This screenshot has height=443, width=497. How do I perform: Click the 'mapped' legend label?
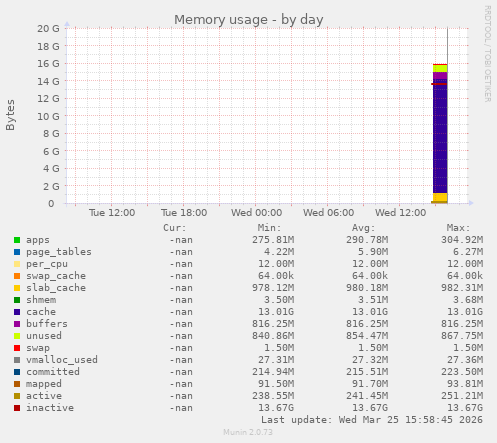(44, 384)
